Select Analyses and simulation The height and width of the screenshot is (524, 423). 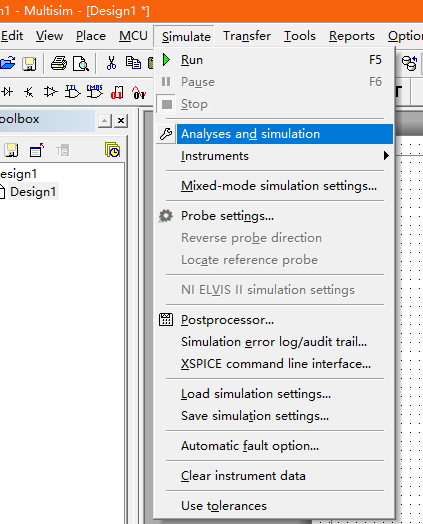pos(274,134)
